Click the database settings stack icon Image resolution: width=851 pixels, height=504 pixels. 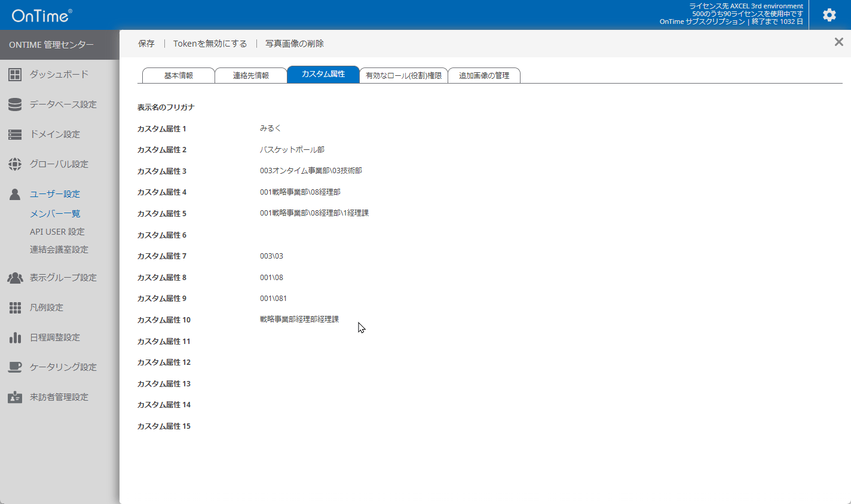tap(15, 105)
